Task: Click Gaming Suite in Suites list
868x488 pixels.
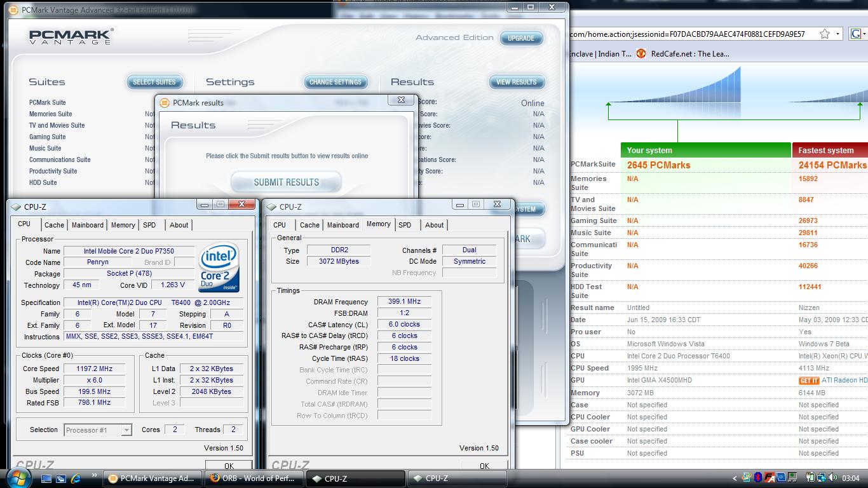Action: pyautogui.click(x=48, y=137)
